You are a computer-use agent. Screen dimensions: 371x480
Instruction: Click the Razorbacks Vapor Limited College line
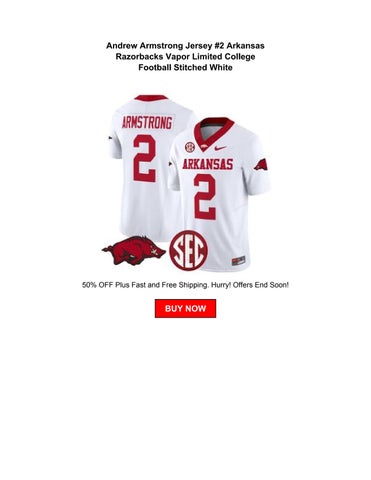tap(185, 57)
